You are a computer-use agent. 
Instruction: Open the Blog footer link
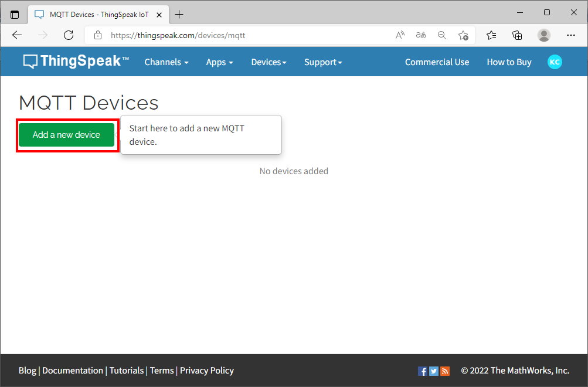coord(28,371)
